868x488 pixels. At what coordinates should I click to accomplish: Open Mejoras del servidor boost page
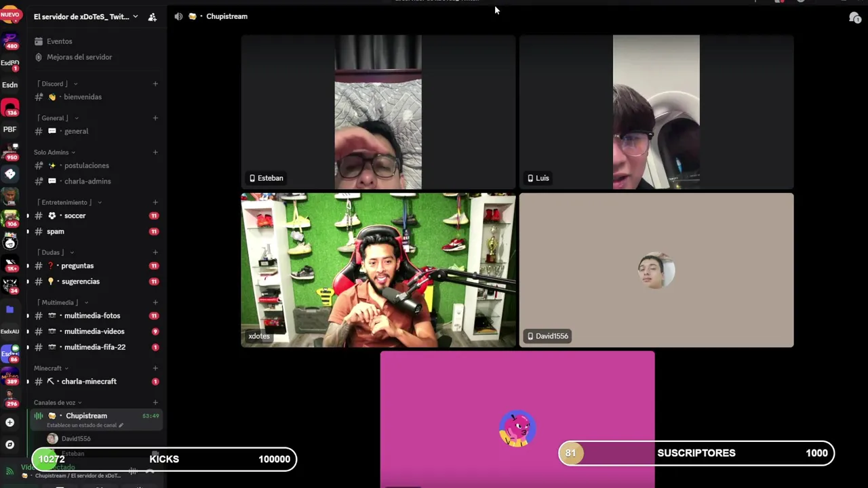(x=79, y=57)
